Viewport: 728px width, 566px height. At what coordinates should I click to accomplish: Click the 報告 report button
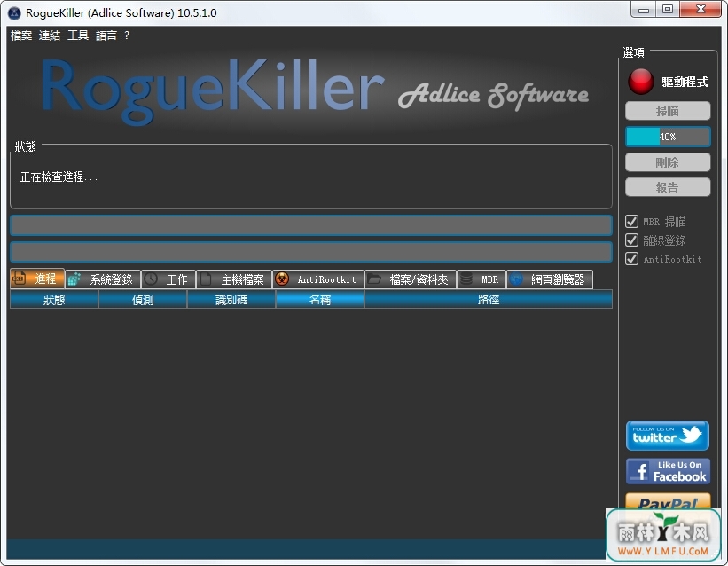coord(668,187)
